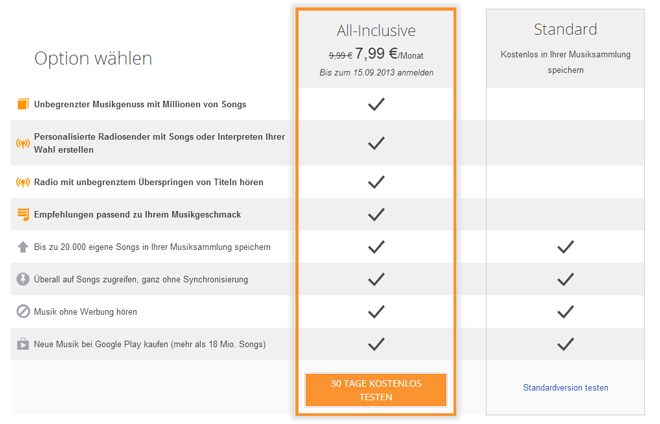The image size is (660, 424).
Task: Click the orange music library icon
Action: (23, 104)
